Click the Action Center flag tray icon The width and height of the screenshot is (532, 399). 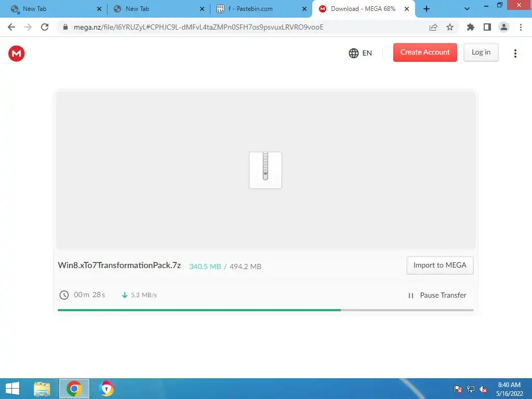pyautogui.click(x=458, y=389)
